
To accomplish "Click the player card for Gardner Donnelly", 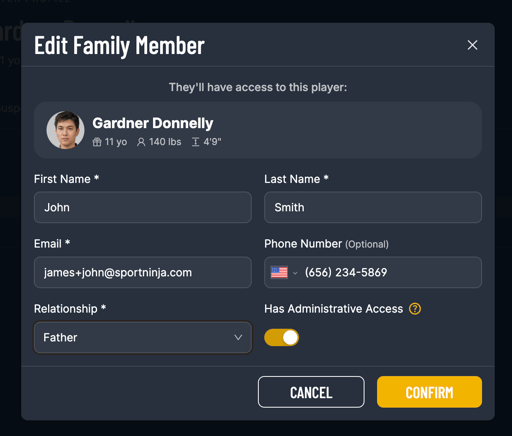I will [258, 130].
